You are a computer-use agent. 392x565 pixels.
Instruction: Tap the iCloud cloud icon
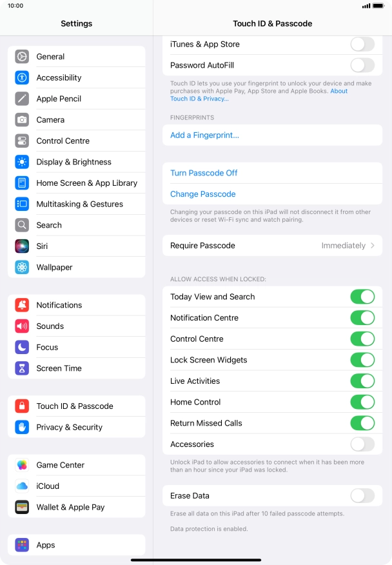point(22,486)
